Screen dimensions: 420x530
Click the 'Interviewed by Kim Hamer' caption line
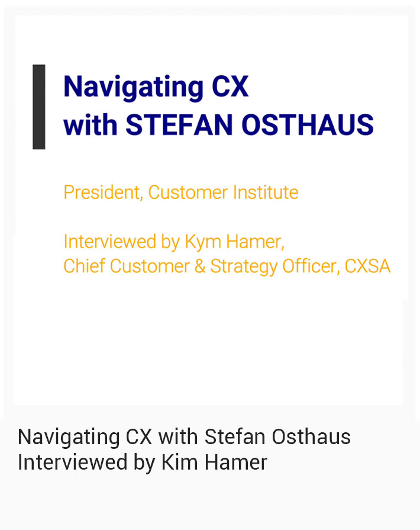point(142,462)
